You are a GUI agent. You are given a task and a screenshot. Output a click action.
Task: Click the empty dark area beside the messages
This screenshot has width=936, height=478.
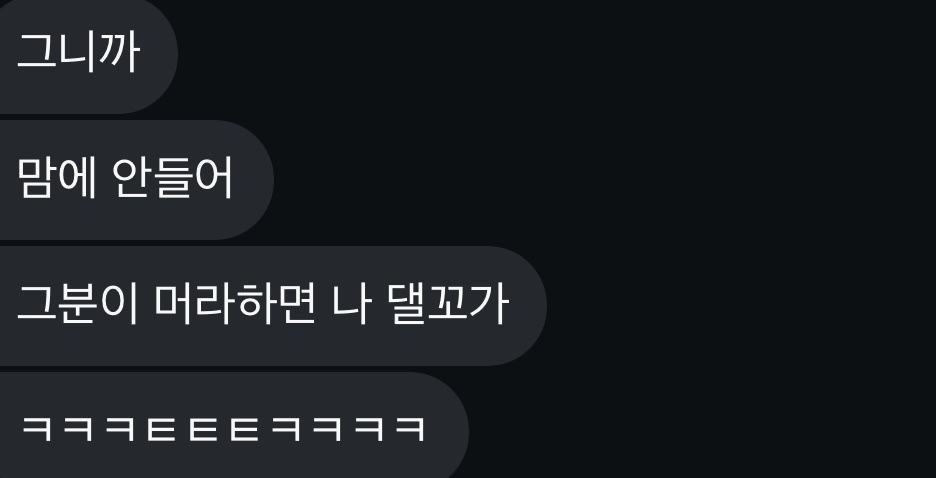point(740,239)
